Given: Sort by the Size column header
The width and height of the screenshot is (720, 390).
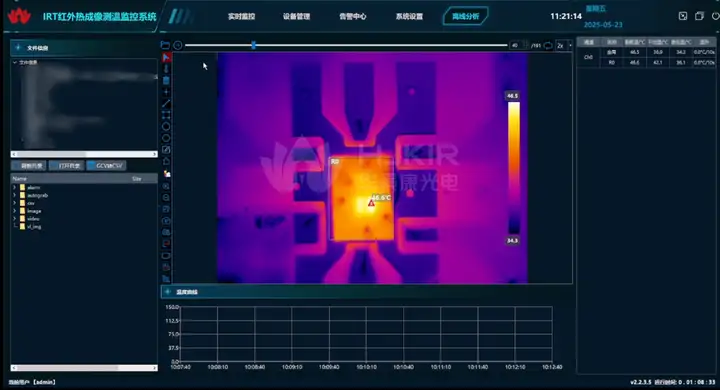Looking at the screenshot, I should [x=137, y=179].
